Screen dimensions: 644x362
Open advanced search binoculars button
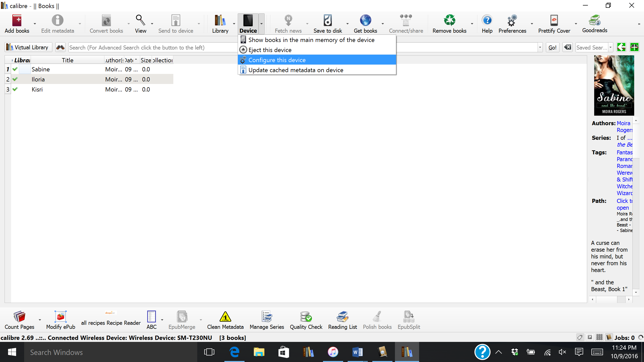(60, 47)
